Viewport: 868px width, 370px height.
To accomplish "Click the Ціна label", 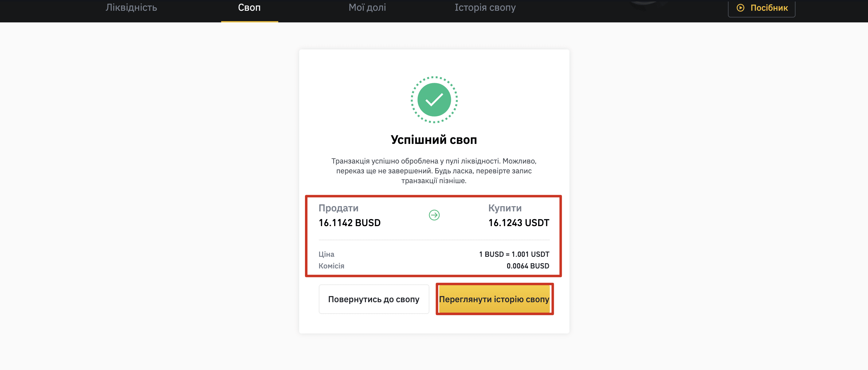I will (x=326, y=254).
